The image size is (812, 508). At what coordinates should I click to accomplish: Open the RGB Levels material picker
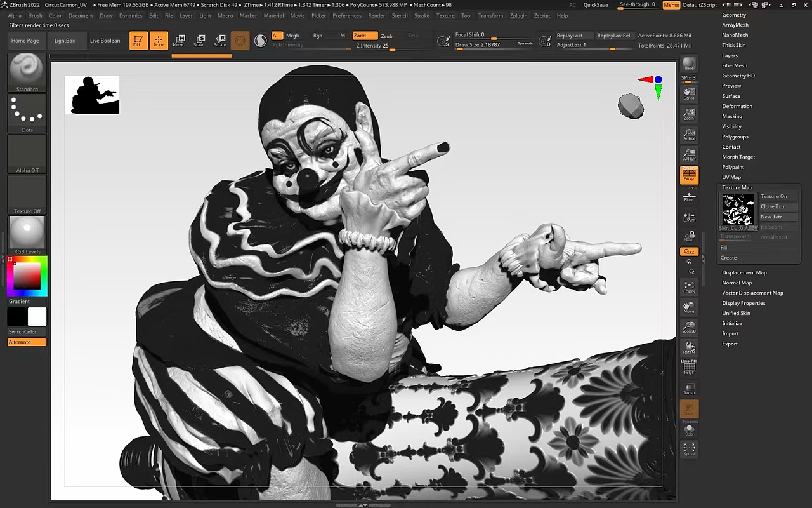click(27, 236)
